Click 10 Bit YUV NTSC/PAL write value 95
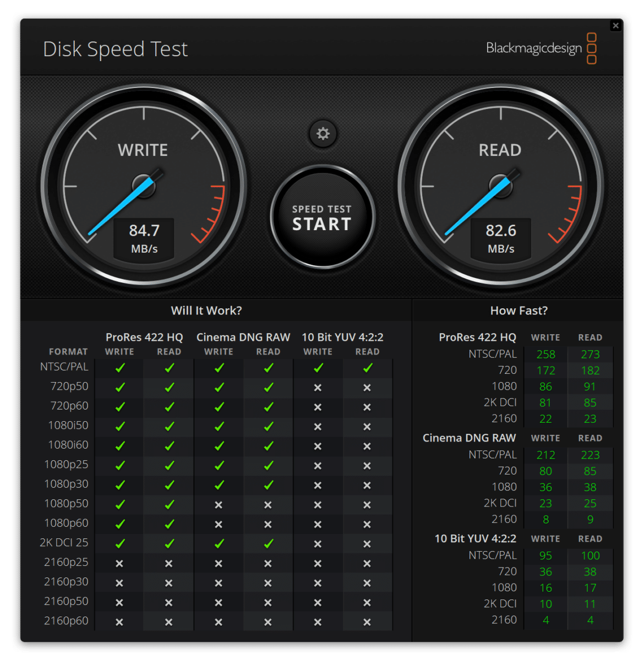This screenshot has width=644, height=665. click(545, 556)
